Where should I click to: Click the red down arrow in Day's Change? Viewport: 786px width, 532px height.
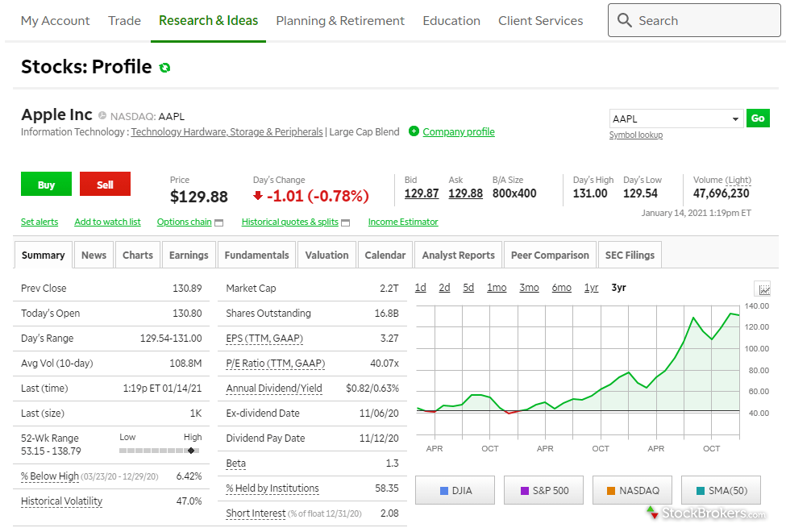(258, 196)
